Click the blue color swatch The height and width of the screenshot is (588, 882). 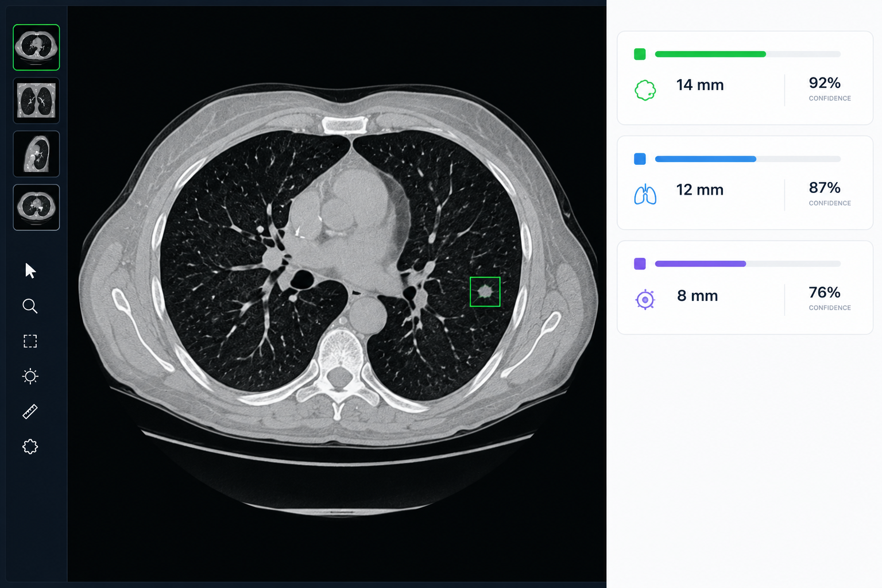[640, 159]
